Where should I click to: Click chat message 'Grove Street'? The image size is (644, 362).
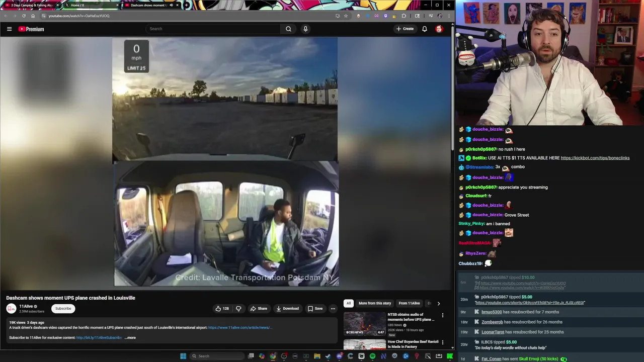pyautogui.click(x=517, y=215)
